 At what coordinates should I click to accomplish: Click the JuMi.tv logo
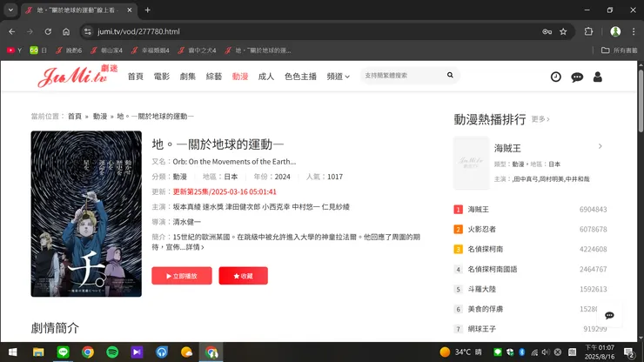tap(77, 76)
